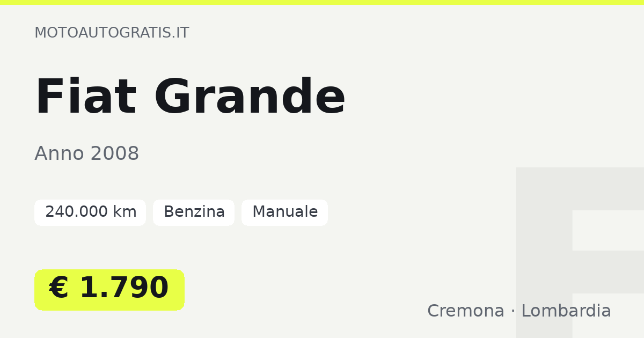This screenshot has width=644, height=338.
Task: Click the km unit in mileage chip
Action: pos(125,212)
